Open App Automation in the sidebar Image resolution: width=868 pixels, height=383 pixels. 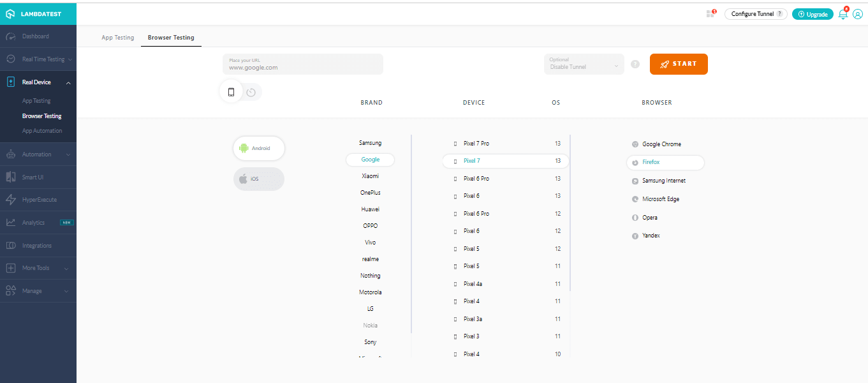click(x=42, y=131)
